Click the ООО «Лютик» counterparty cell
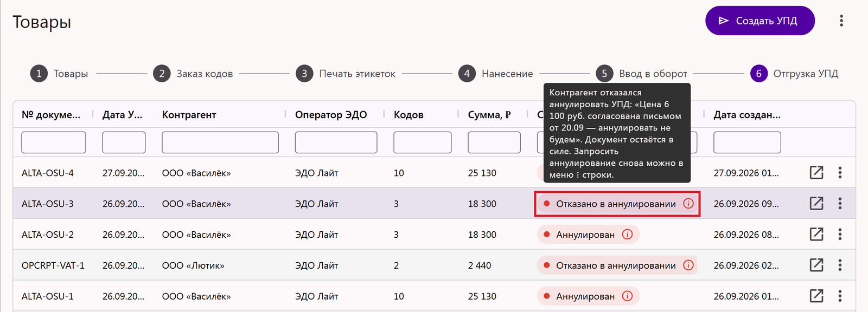 pyautogui.click(x=193, y=265)
